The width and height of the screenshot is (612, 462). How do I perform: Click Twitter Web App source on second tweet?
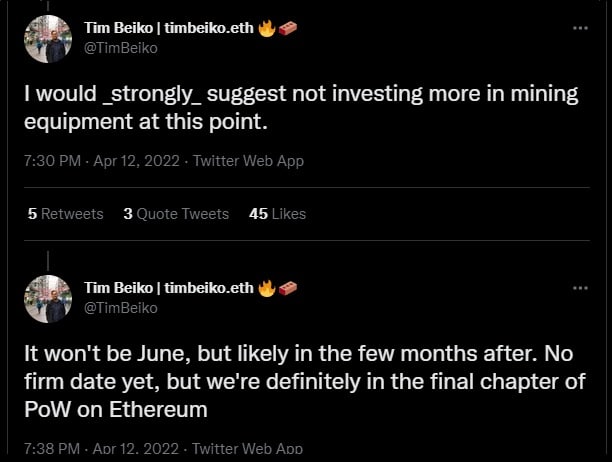247,448
